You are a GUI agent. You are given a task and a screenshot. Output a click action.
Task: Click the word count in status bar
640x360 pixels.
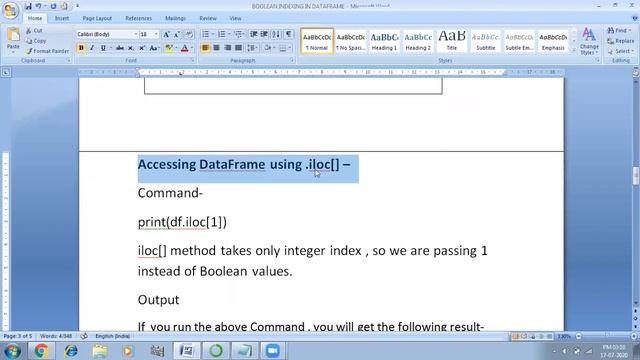click(56, 336)
